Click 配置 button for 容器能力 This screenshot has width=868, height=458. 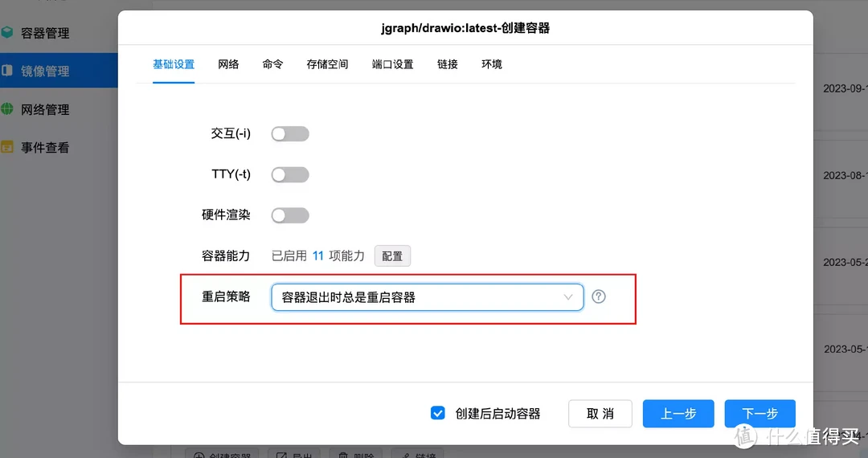point(392,256)
